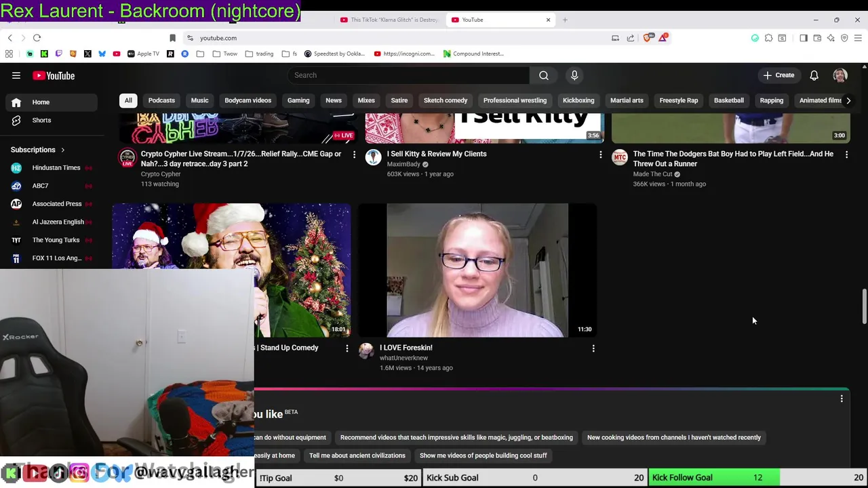Open options for Crypto Cypher Live Stream
This screenshot has height=488, width=868.
(x=354, y=155)
